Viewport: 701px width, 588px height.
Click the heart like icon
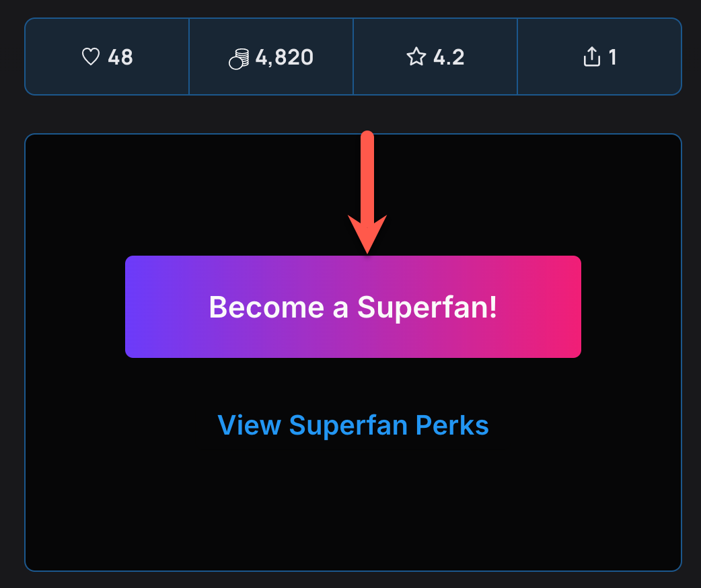click(x=91, y=57)
